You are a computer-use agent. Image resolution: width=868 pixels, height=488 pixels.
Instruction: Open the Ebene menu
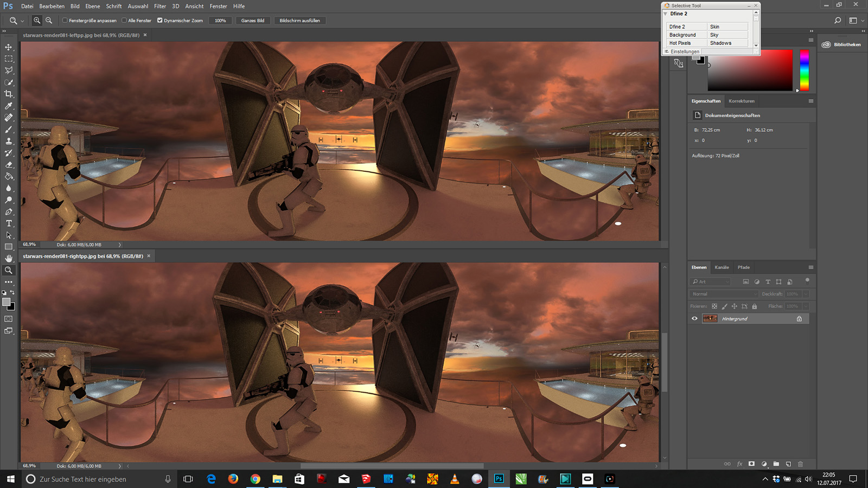coord(93,6)
